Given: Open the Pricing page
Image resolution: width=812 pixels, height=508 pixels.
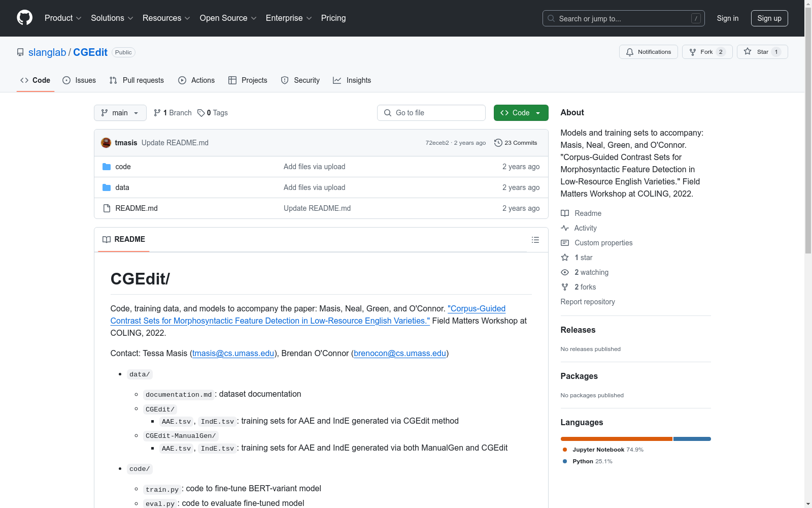Looking at the screenshot, I should (x=333, y=18).
